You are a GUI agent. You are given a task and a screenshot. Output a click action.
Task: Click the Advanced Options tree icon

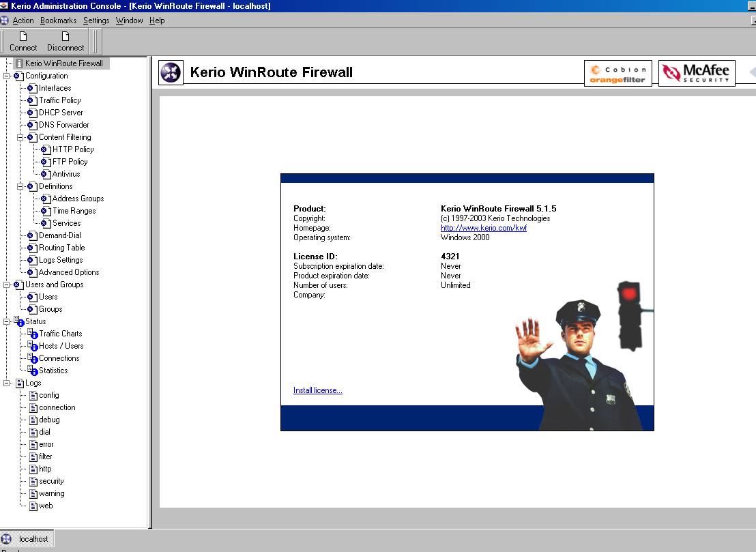click(32, 272)
